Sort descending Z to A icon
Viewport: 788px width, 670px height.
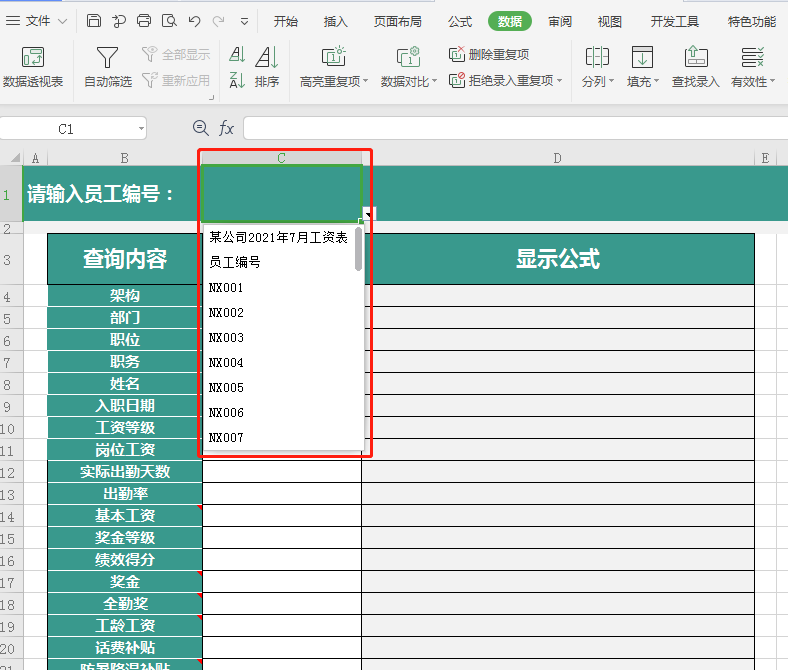pos(237,80)
